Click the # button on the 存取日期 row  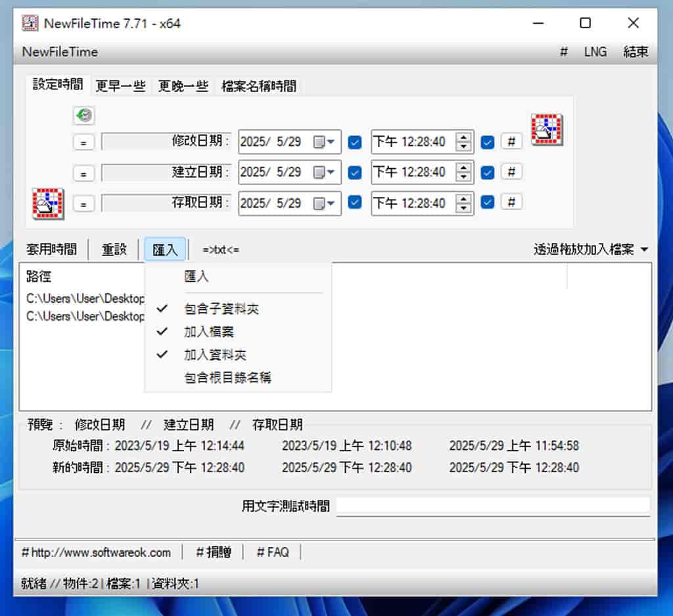pyautogui.click(x=511, y=202)
